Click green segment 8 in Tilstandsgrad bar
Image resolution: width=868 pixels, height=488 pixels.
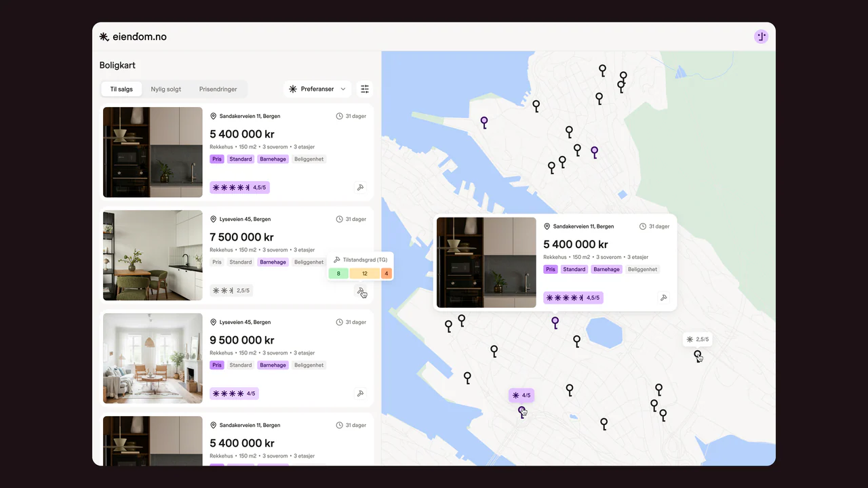[x=338, y=274]
